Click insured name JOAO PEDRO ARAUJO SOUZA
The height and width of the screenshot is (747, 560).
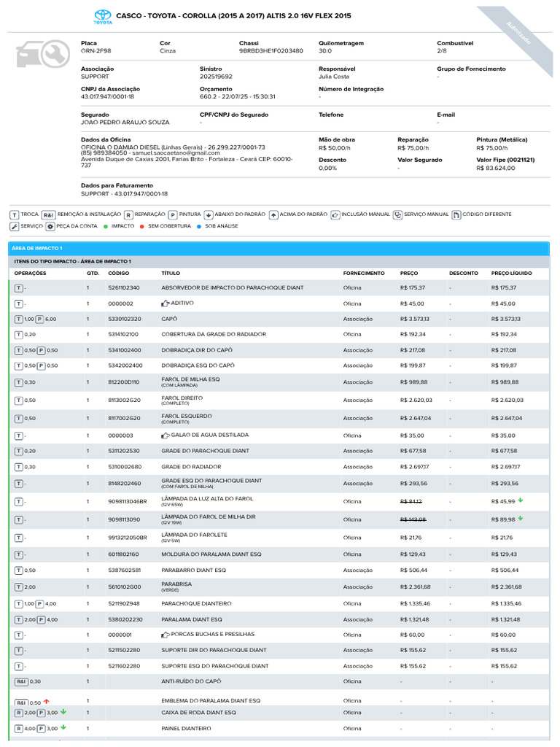pos(125,123)
